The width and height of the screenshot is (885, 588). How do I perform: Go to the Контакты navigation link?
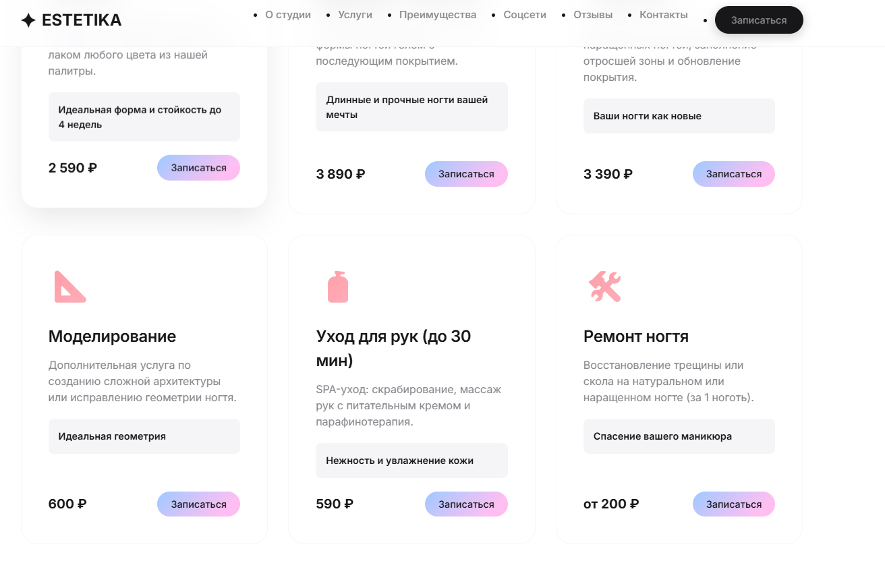(664, 15)
